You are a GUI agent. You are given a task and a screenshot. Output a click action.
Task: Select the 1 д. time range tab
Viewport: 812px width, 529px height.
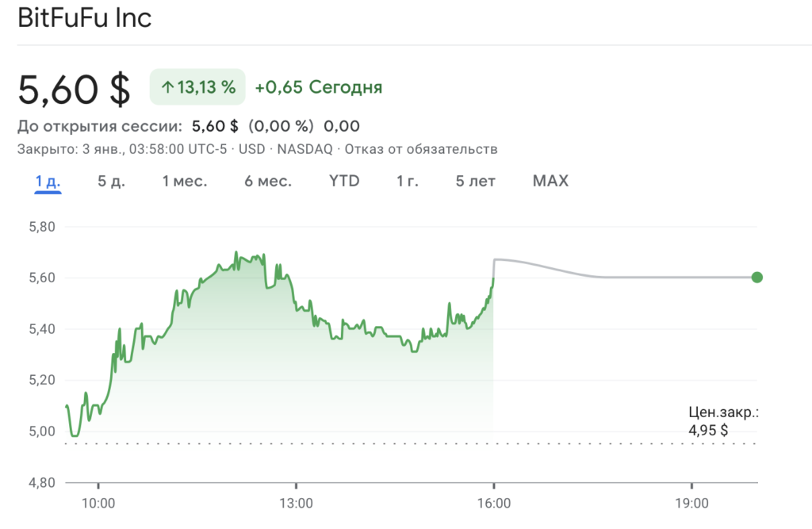tap(48, 181)
